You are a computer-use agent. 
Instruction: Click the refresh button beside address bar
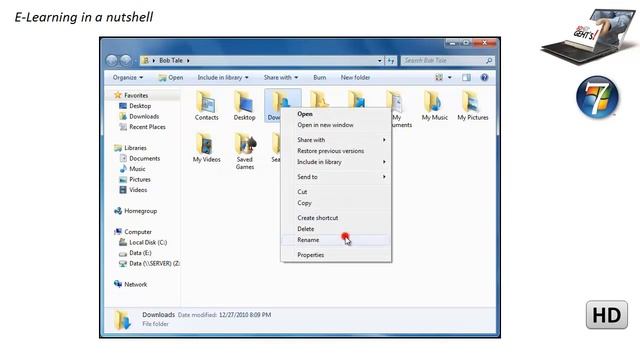tap(391, 60)
